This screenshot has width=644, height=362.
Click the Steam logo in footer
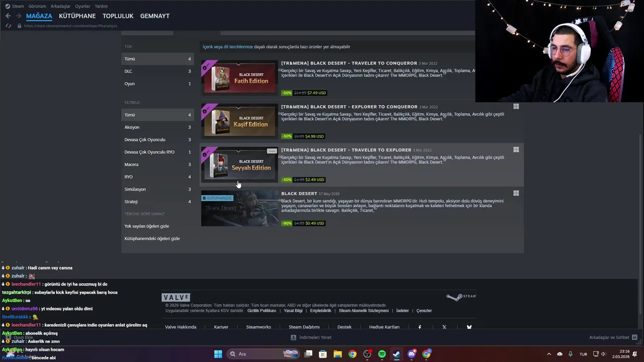tap(461, 297)
